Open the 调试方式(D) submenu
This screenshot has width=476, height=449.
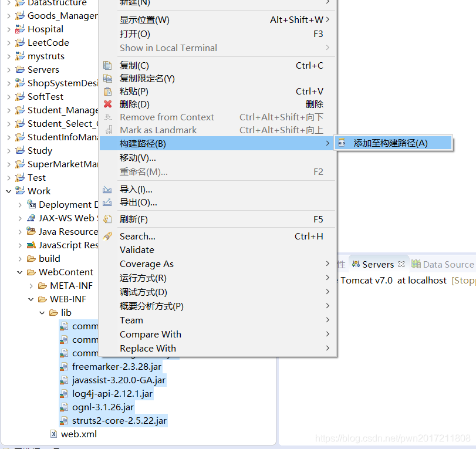[x=218, y=292]
